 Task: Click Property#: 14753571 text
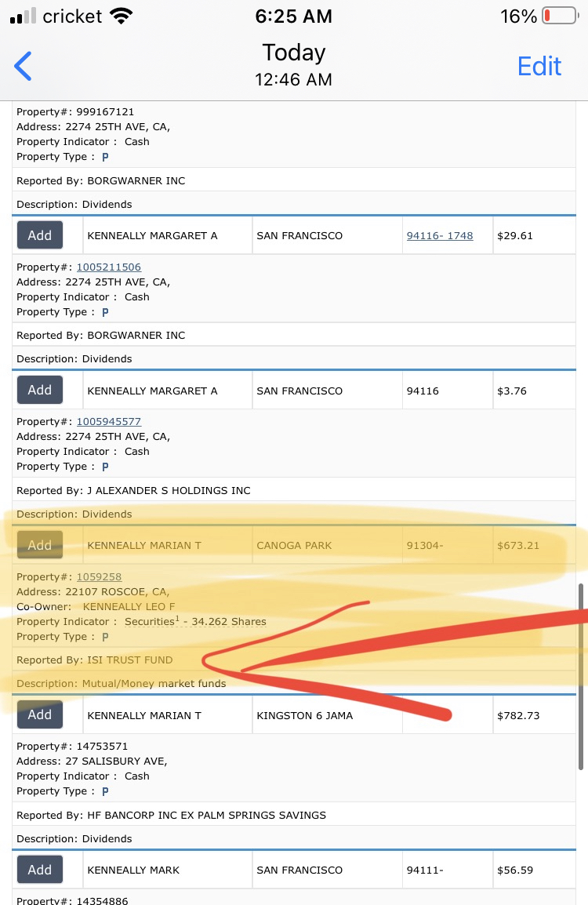tap(72, 747)
